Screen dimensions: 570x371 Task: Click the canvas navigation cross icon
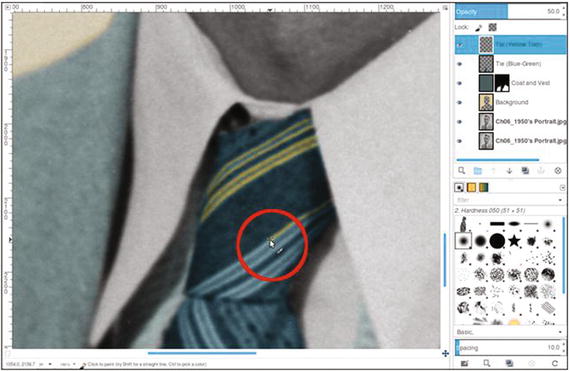(x=446, y=353)
